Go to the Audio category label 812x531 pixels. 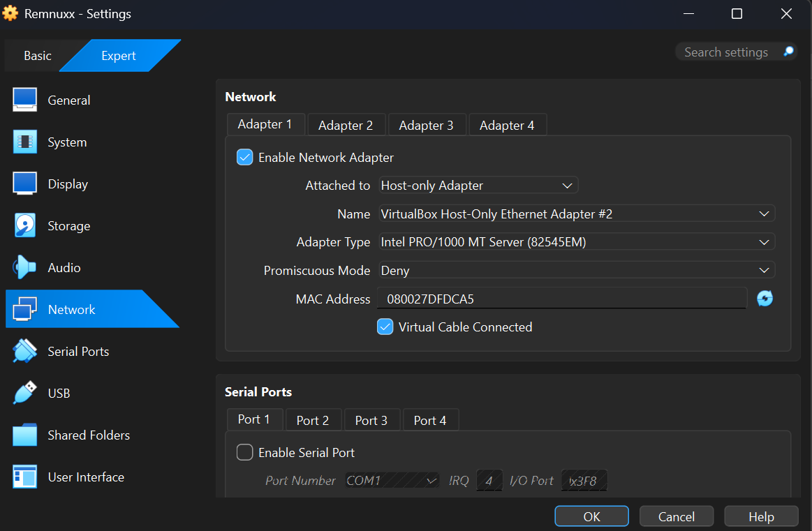[64, 267]
